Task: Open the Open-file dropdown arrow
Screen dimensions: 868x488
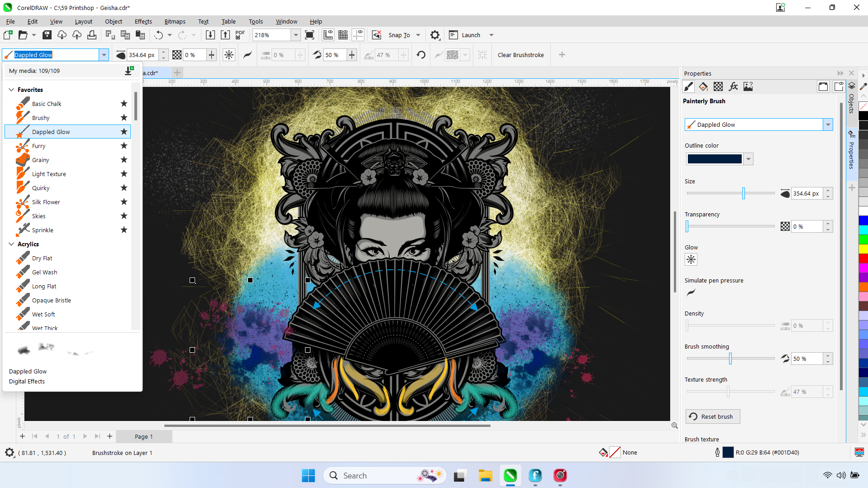Action: [x=33, y=35]
